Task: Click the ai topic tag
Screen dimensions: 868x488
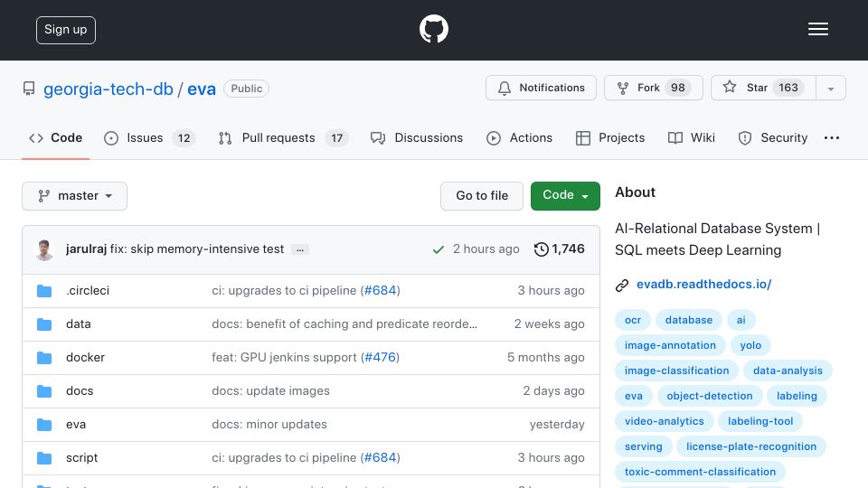Action: (x=741, y=320)
